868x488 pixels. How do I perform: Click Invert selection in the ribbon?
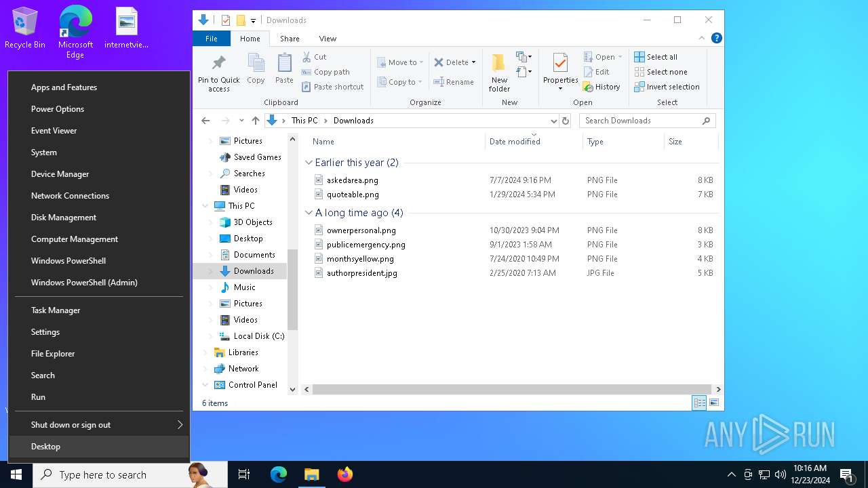(x=667, y=87)
